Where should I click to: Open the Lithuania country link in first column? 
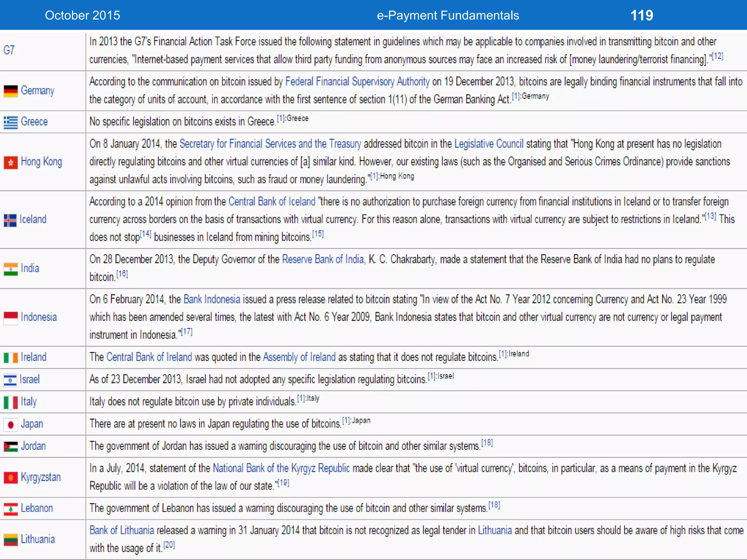click(x=38, y=539)
